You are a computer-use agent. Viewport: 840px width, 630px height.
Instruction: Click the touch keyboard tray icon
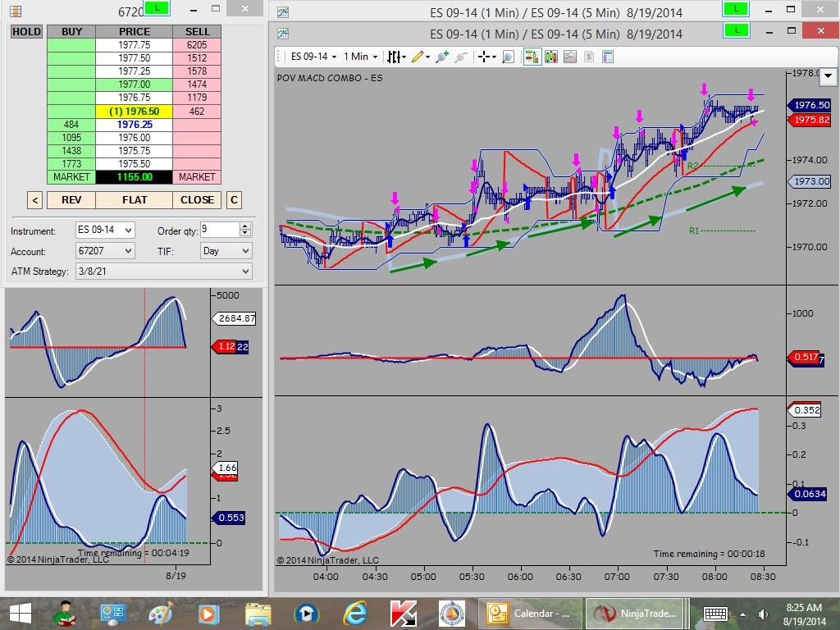tap(715, 614)
